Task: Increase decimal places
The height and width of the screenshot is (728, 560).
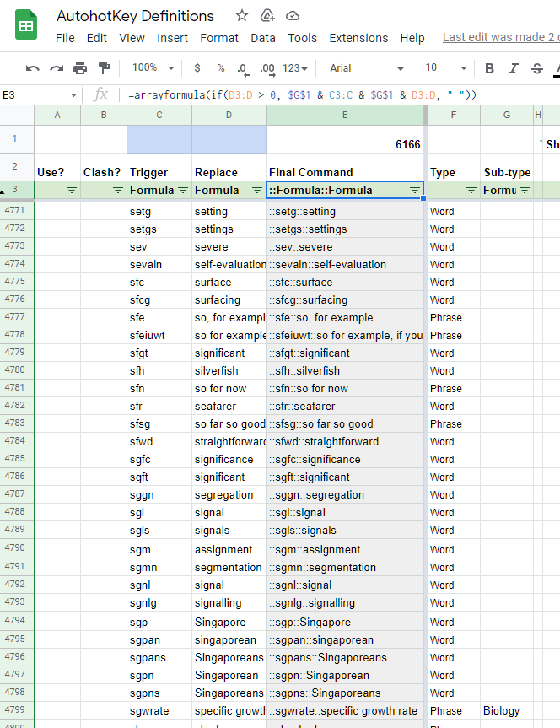Action: tap(267, 69)
